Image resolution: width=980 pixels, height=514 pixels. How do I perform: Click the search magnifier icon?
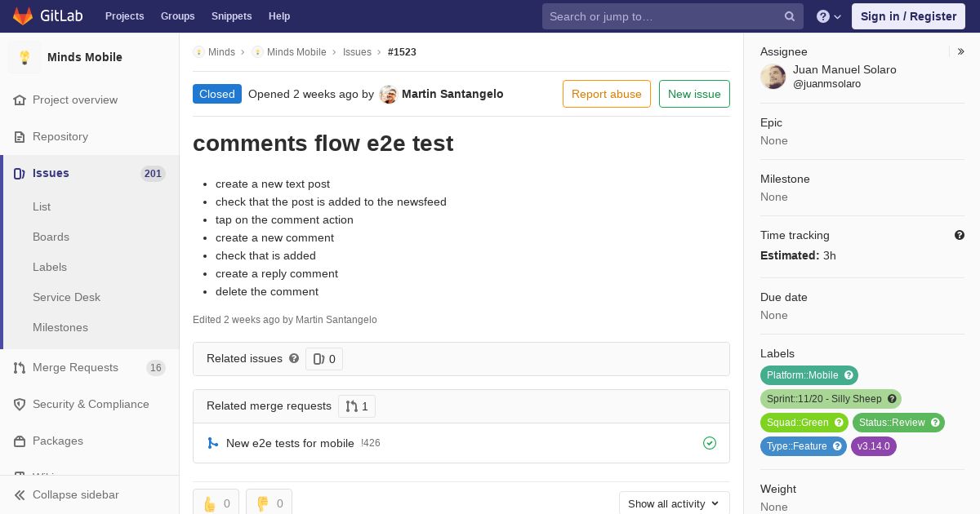[790, 16]
